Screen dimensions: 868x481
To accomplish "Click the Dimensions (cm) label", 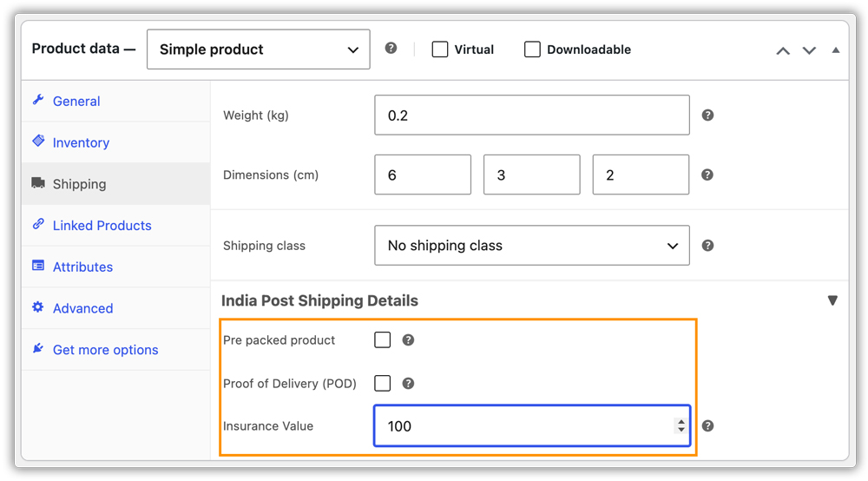I will 271,175.
